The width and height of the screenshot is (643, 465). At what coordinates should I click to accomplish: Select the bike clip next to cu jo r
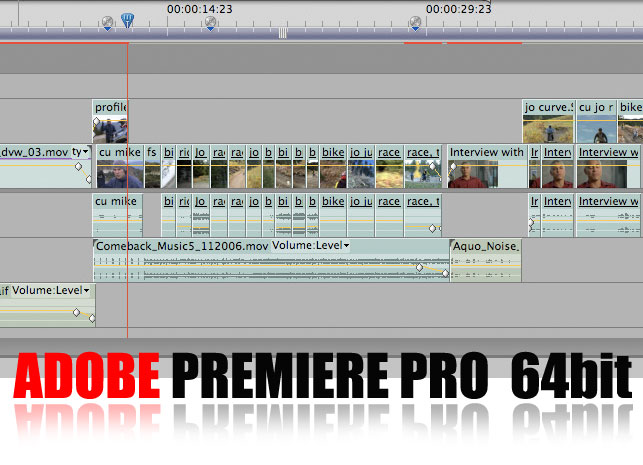click(630, 121)
